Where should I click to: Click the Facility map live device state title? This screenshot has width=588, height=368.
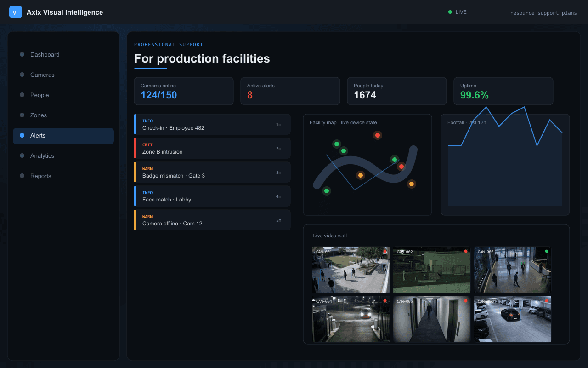tap(343, 122)
